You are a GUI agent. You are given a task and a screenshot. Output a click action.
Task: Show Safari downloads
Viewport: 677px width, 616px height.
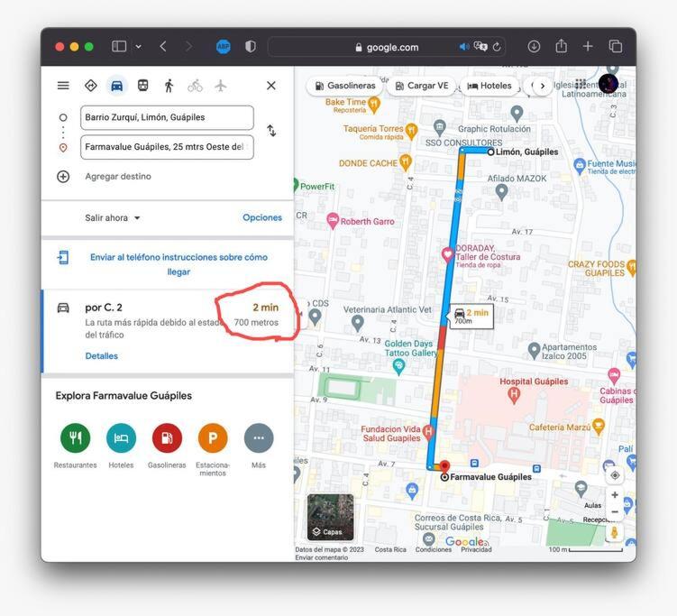[x=534, y=46]
